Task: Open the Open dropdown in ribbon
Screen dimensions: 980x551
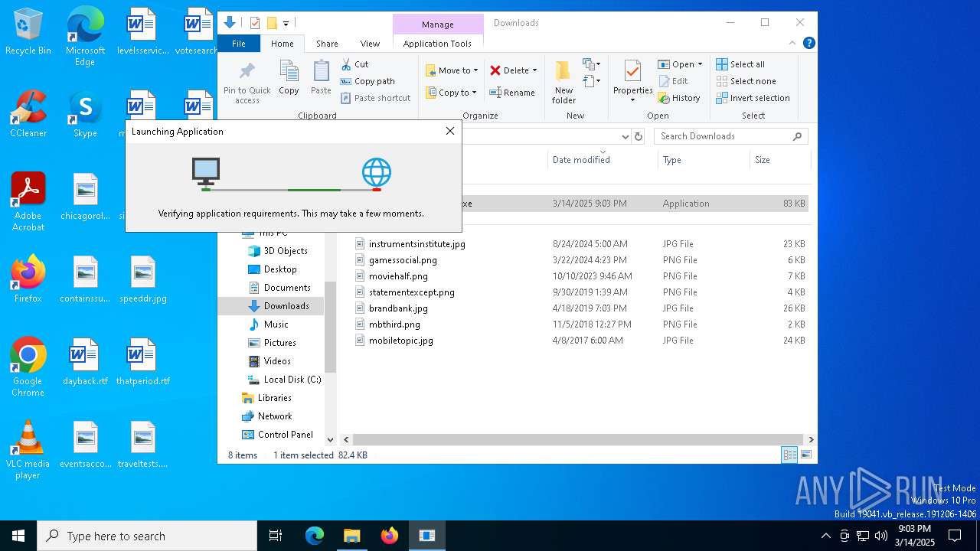Action: click(x=680, y=64)
